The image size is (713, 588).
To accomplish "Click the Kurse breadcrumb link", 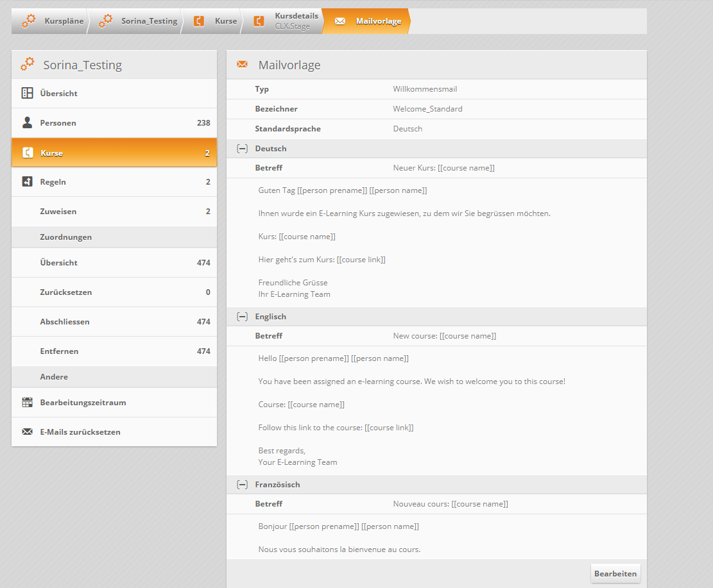I will point(225,21).
